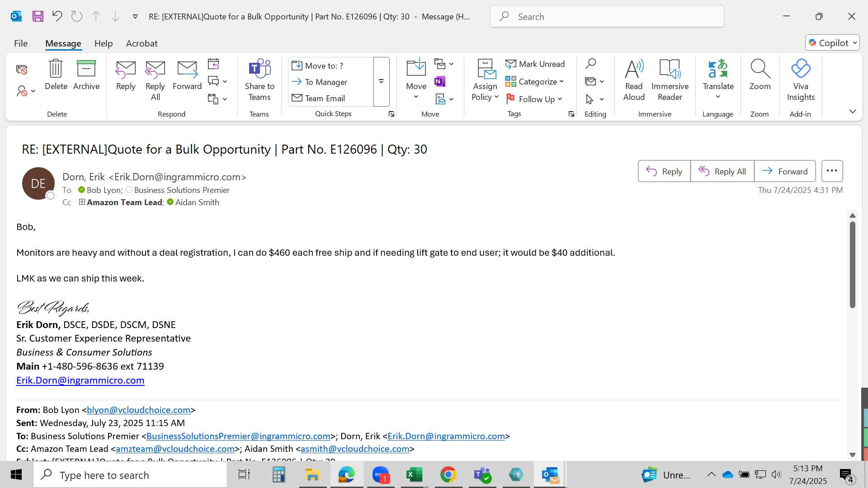This screenshot has width=868, height=488.
Task: Expand the Amazon Team Lead group
Action: [x=82, y=202]
